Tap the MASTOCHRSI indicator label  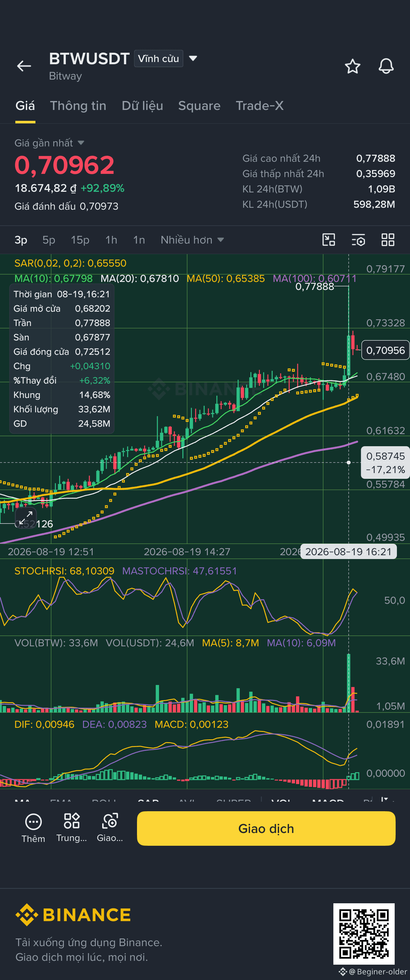click(x=179, y=571)
